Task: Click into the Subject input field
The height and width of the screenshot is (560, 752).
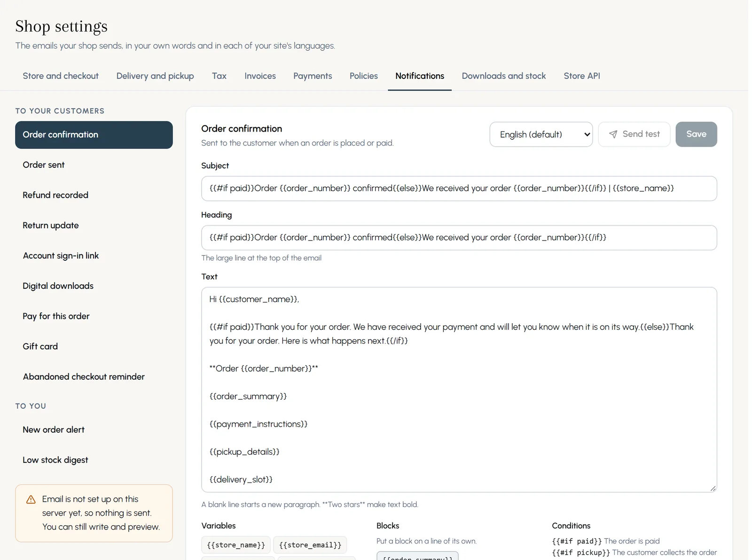Action: coord(459,188)
